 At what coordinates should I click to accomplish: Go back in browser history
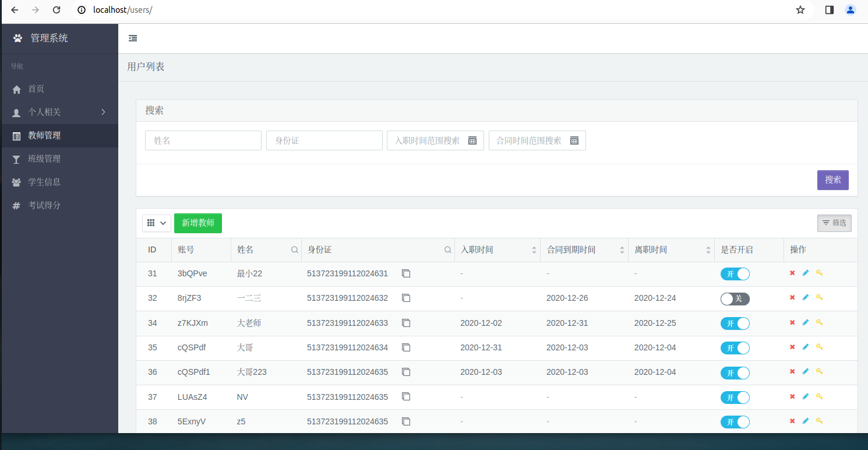(15, 10)
